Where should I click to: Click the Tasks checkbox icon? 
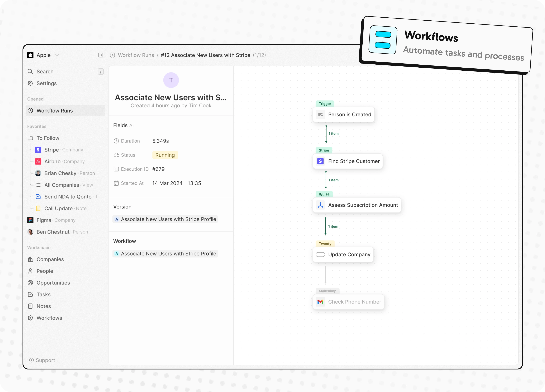point(30,294)
